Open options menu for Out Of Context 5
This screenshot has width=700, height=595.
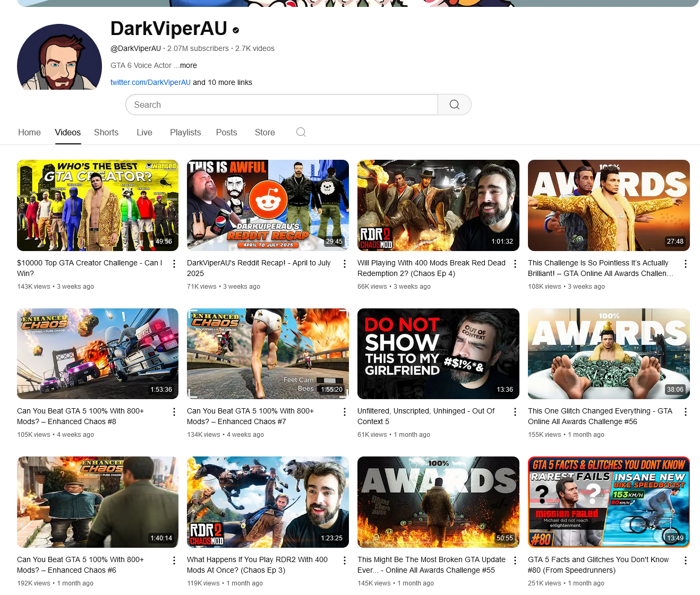tap(515, 412)
